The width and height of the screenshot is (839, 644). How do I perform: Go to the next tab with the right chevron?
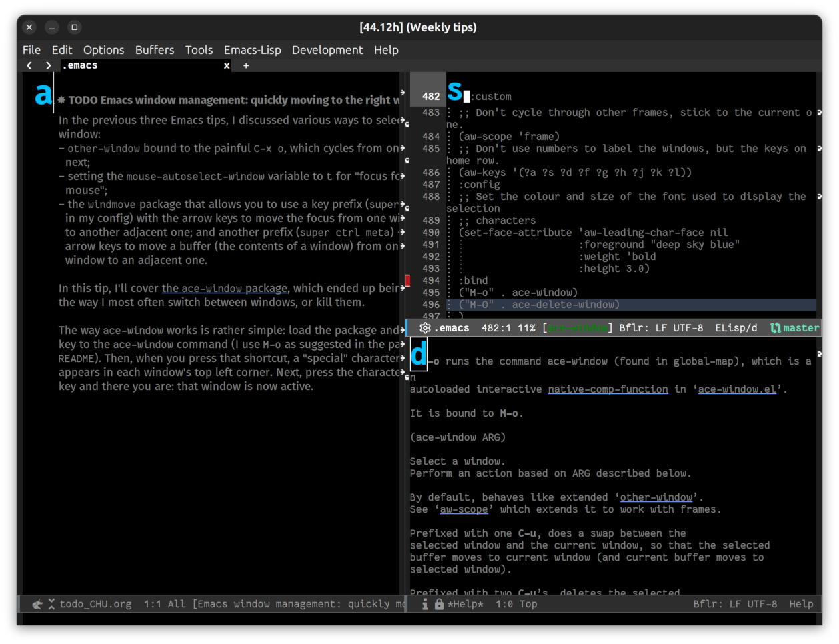(x=48, y=65)
